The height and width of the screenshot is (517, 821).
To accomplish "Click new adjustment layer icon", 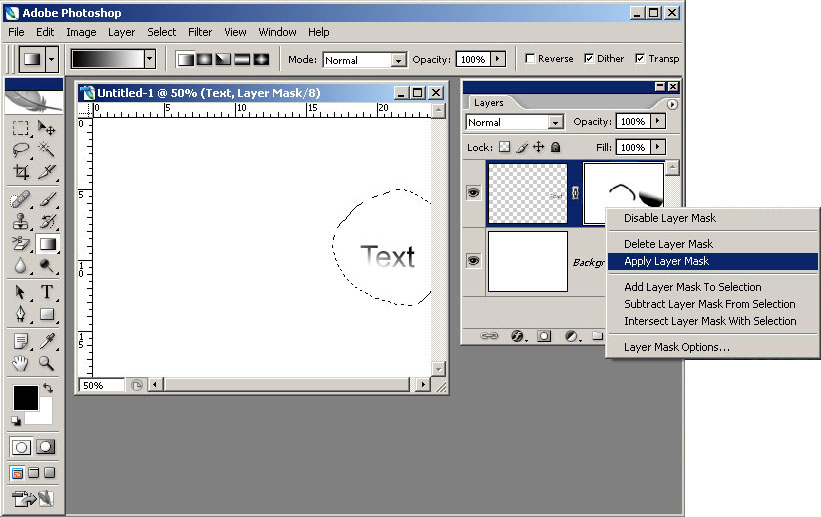I will coord(572,336).
